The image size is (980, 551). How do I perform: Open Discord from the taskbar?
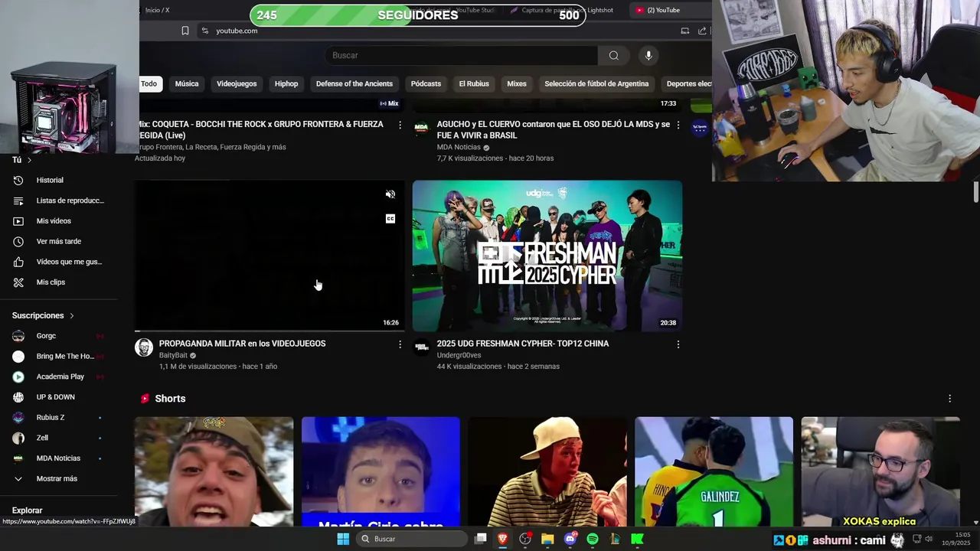tap(570, 539)
